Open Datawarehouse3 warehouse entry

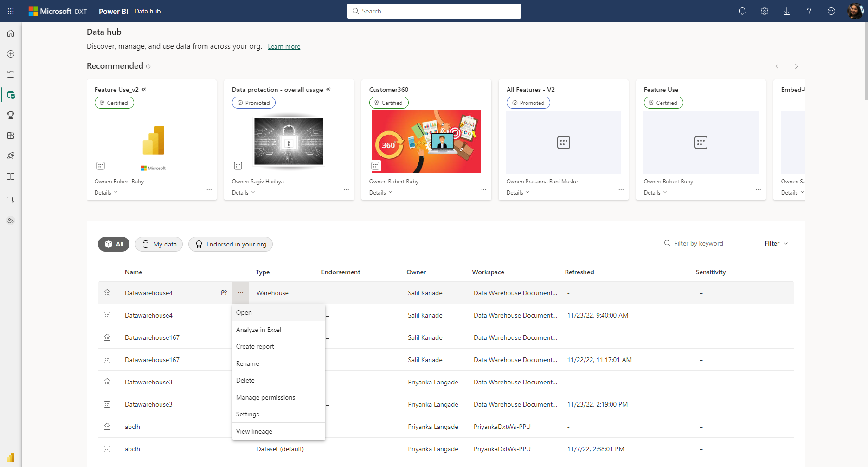(x=148, y=382)
